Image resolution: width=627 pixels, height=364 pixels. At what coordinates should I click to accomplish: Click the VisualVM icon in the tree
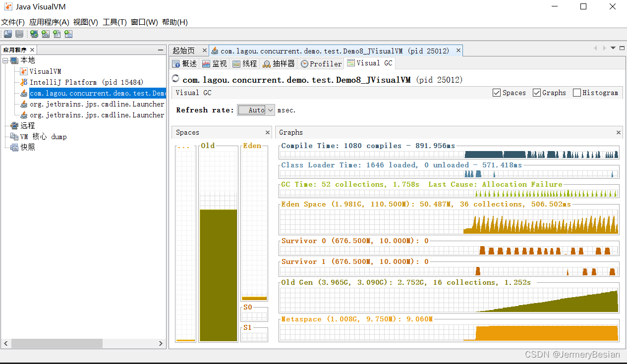pos(24,71)
